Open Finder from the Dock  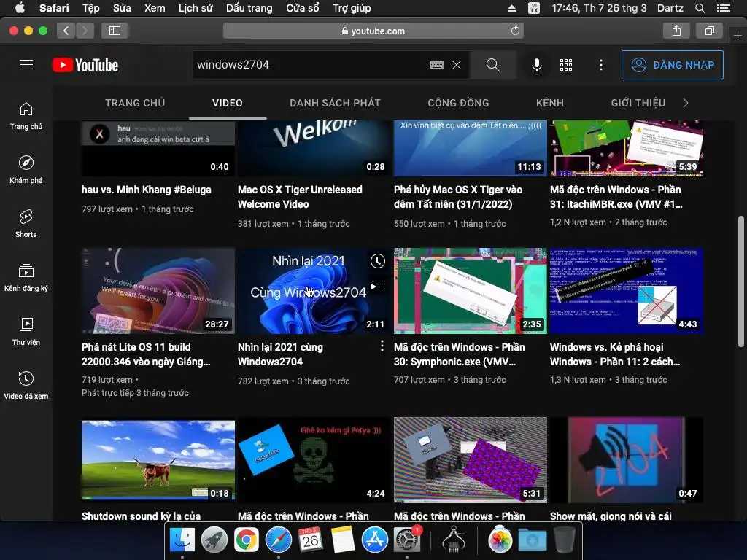pyautogui.click(x=182, y=540)
